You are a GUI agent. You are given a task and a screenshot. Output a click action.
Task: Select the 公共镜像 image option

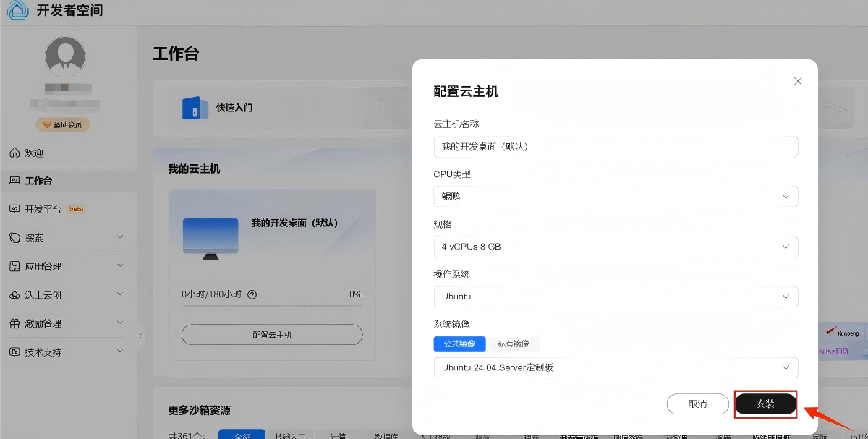point(459,344)
